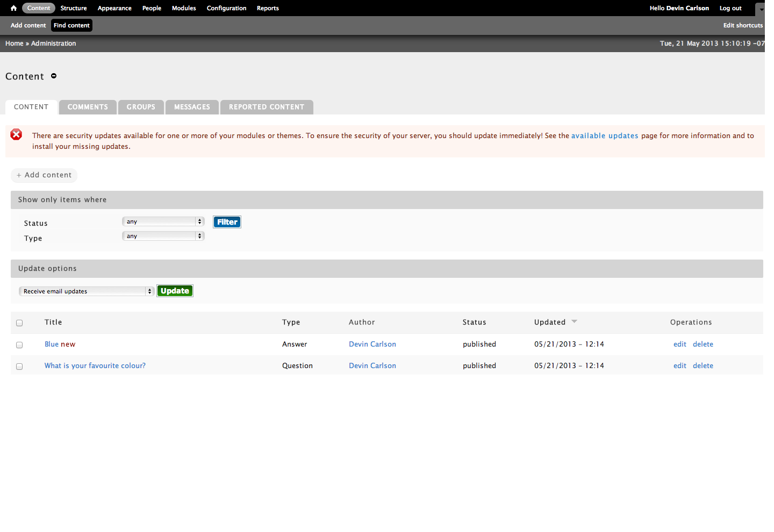Image resolution: width=774 pixels, height=532 pixels.
Task: Open the Type filter dropdown
Action: point(163,236)
